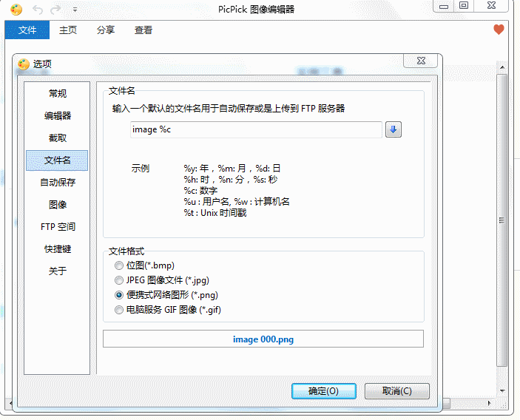Select 编辑器 in options sidebar
Screen dimensions: 520x420
58,115
